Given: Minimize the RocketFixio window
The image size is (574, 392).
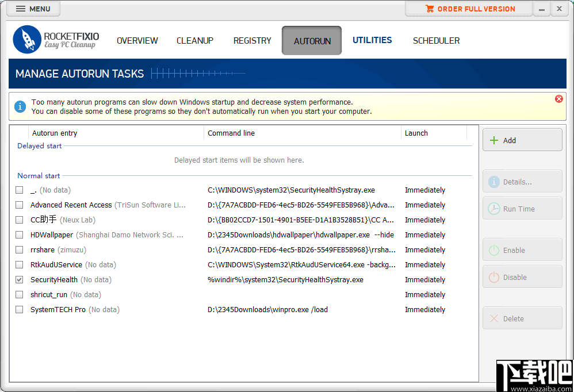Looking at the screenshot, I should point(541,9).
